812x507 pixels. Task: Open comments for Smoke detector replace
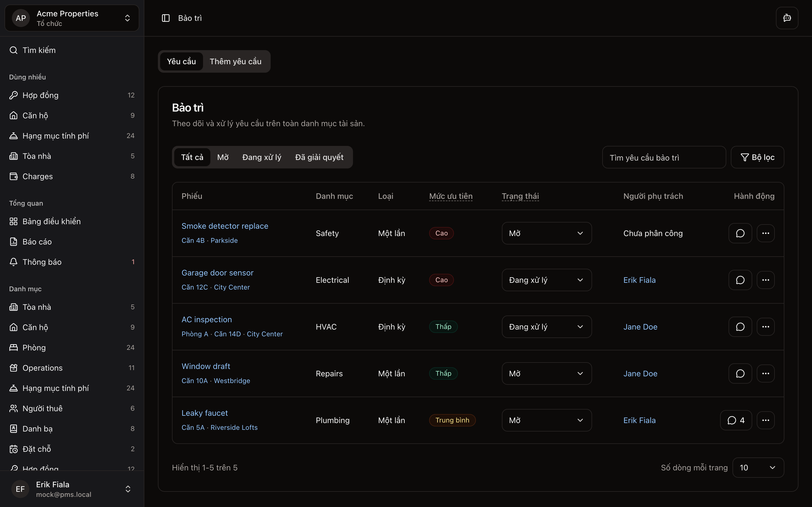pos(740,234)
